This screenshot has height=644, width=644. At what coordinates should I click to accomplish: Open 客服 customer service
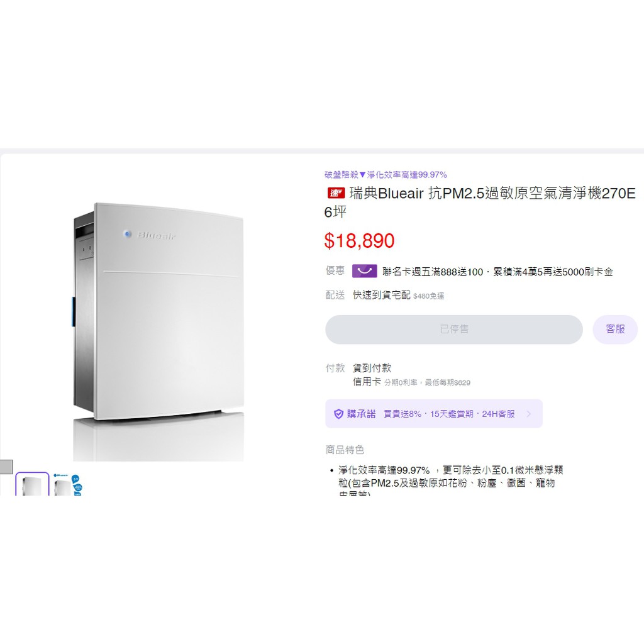click(615, 330)
